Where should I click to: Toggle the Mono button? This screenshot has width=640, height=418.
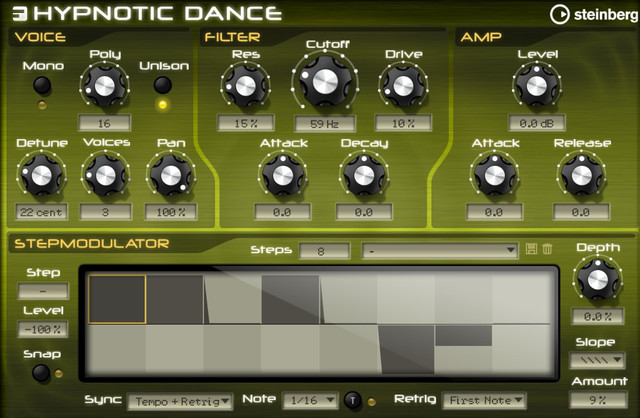pos(42,85)
